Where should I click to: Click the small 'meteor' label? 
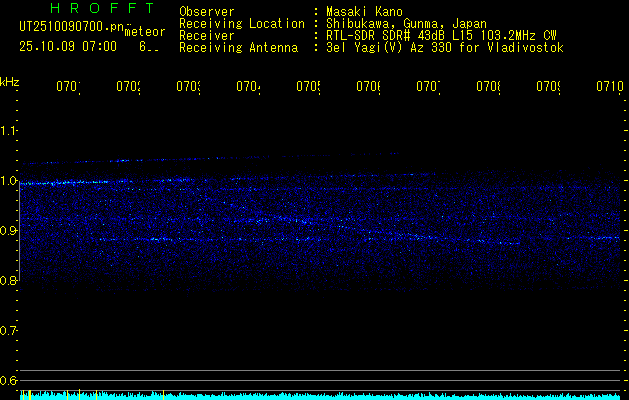[145, 32]
